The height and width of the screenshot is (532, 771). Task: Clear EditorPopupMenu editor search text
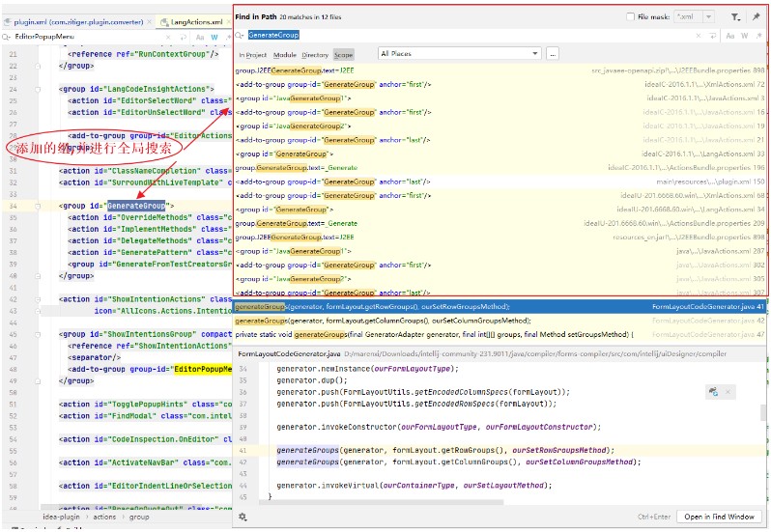click(168, 38)
